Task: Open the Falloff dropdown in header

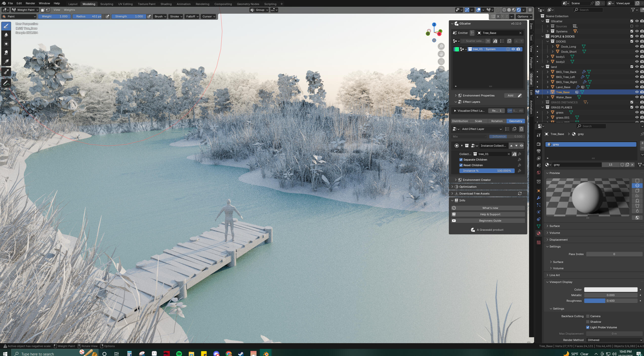Action: [x=192, y=16]
